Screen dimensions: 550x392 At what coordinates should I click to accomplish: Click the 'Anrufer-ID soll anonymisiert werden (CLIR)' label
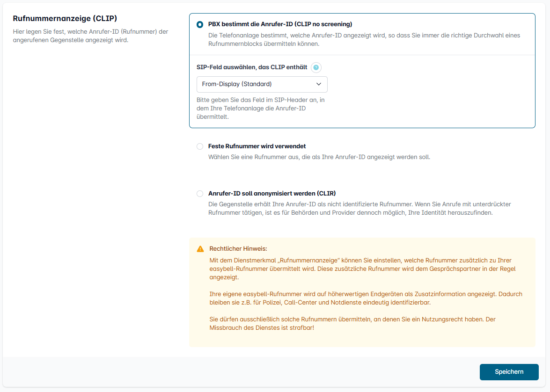(272, 194)
